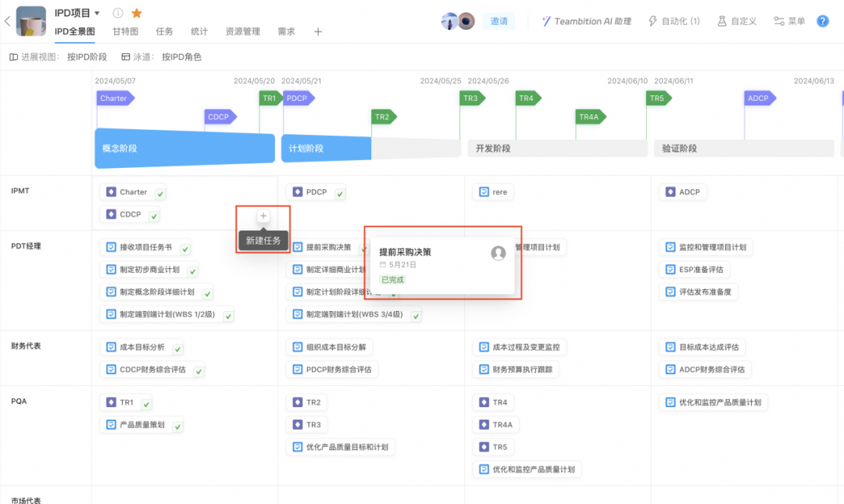This screenshot has height=504, width=844.
Task: Open the automation lightning menu
Action: (674, 21)
